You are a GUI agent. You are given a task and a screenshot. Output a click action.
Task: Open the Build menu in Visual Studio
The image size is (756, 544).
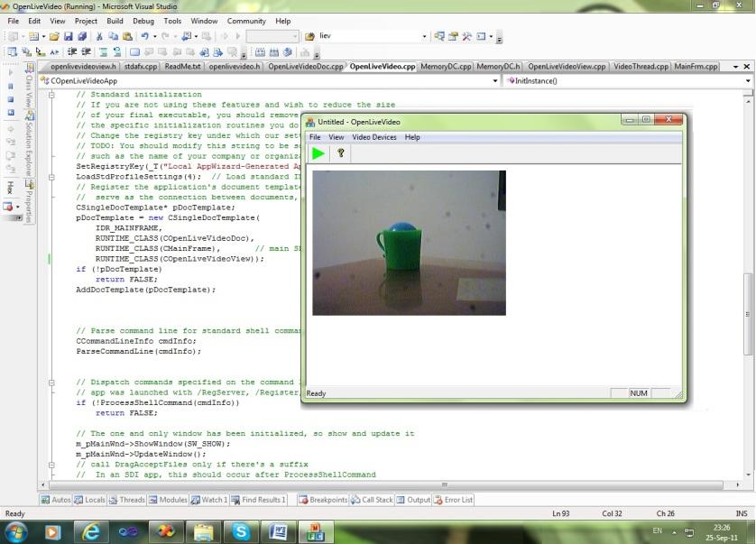point(115,22)
